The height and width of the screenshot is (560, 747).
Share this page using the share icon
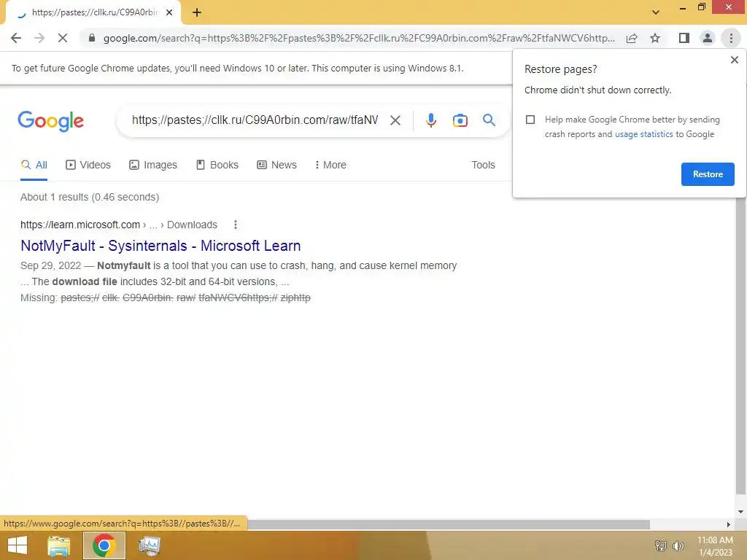pyautogui.click(x=632, y=38)
